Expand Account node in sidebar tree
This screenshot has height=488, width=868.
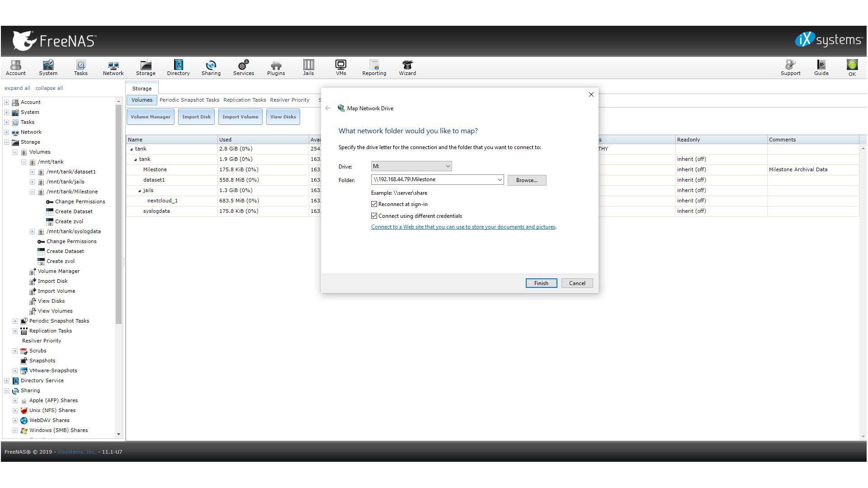point(7,102)
